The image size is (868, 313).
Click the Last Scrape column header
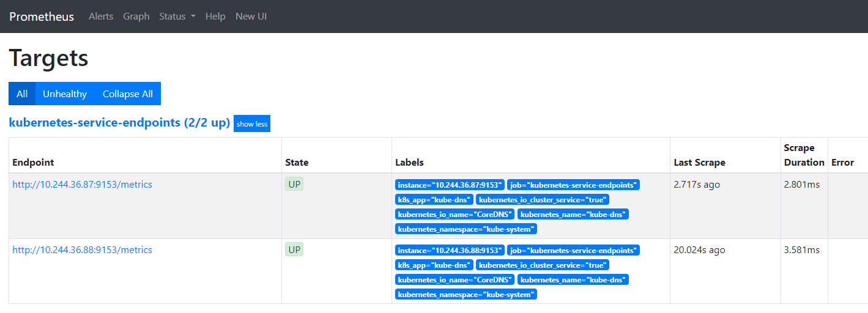pyautogui.click(x=699, y=163)
